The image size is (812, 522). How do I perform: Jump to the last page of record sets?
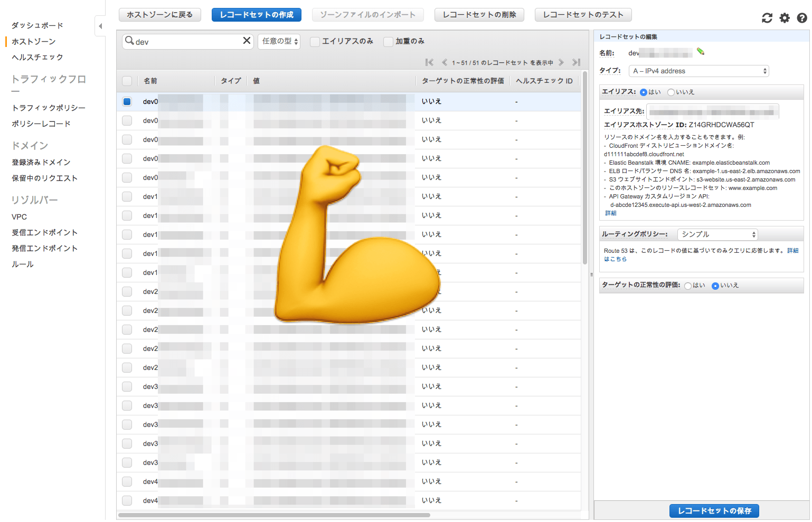pyautogui.click(x=576, y=62)
